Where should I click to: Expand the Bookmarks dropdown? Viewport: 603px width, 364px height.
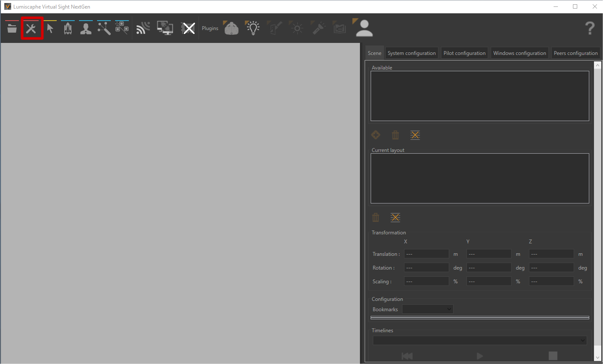pos(427,309)
